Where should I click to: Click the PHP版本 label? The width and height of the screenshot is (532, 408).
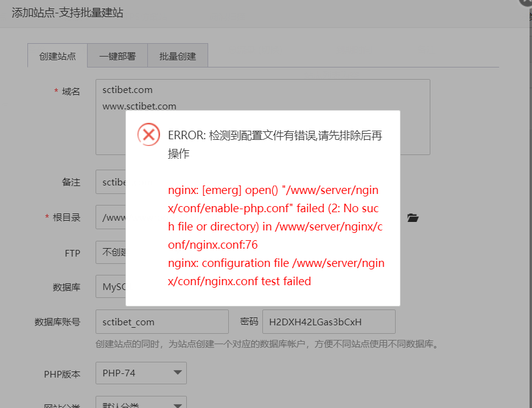pyautogui.click(x=62, y=374)
